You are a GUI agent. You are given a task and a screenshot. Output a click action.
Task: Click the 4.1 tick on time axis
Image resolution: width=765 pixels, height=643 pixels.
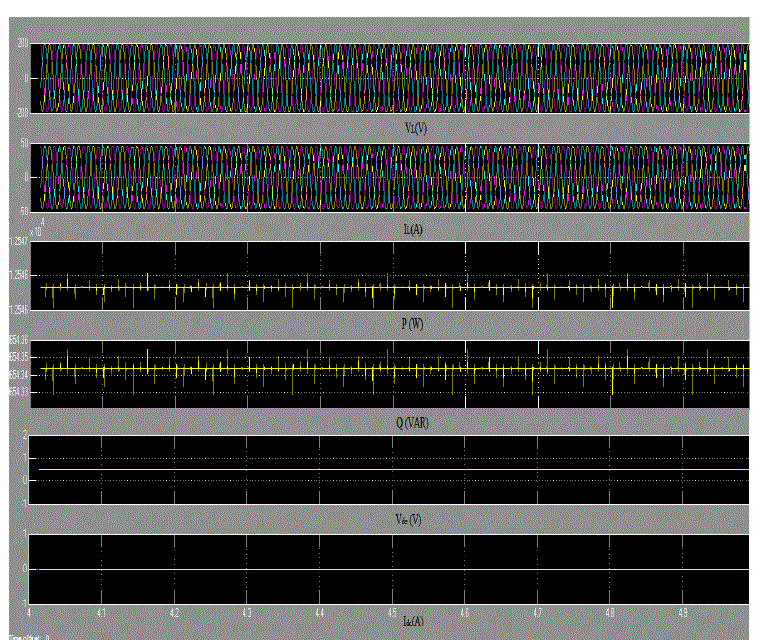tap(101, 609)
